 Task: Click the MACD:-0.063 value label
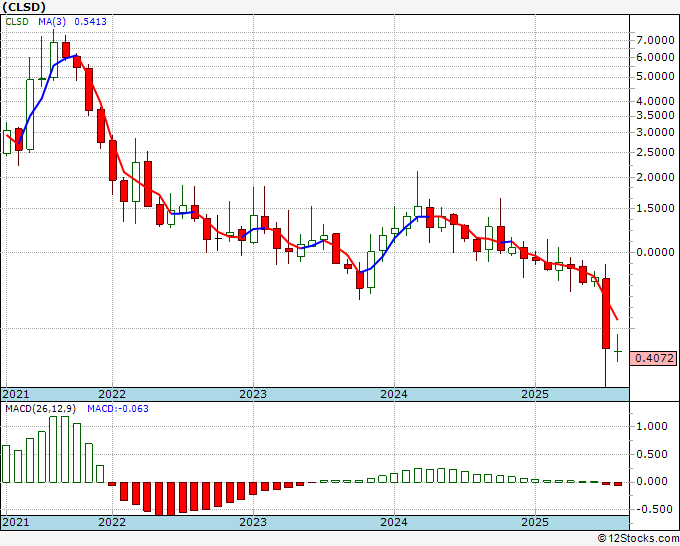coord(118,409)
